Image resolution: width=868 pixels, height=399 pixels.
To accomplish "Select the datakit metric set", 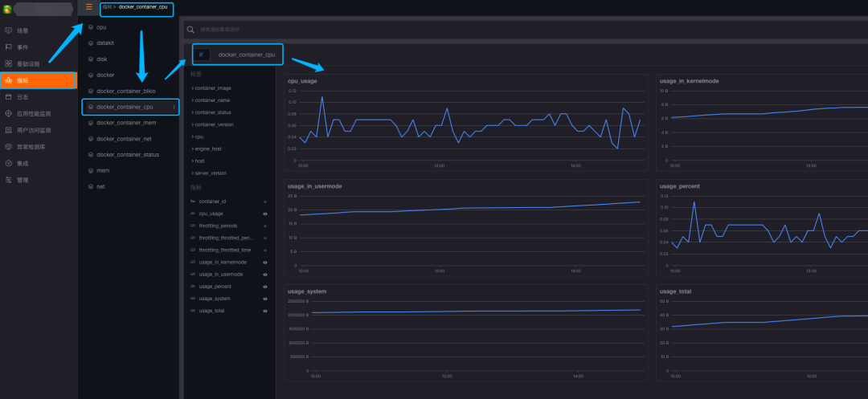I will point(105,43).
